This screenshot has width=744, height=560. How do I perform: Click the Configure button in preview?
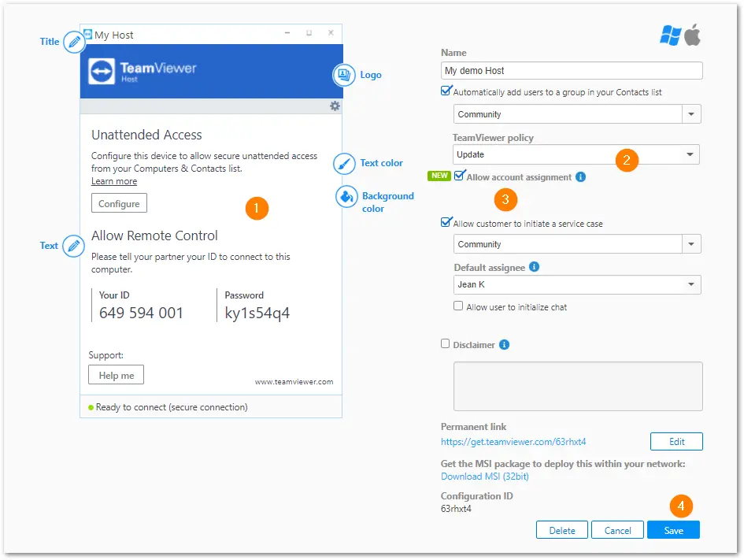(119, 203)
